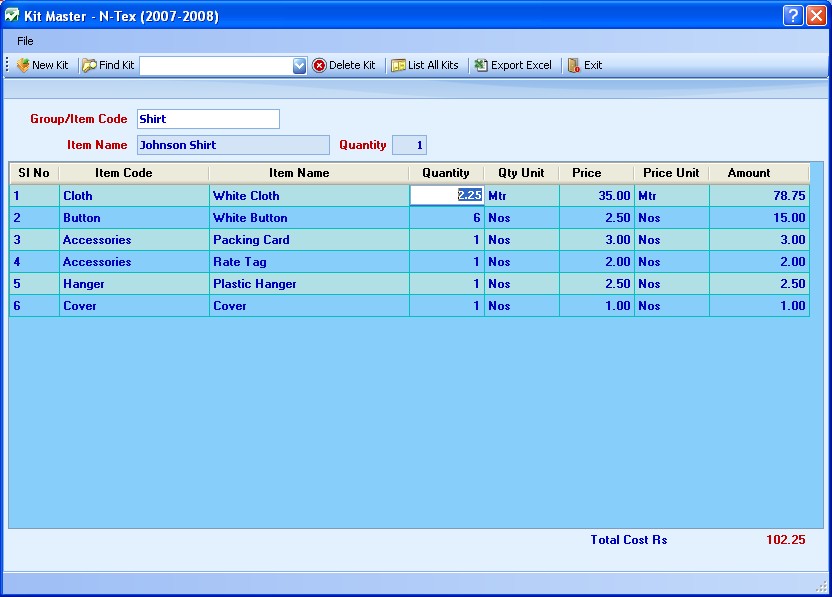The image size is (832, 597).
Task: Click serial number 6 in the table
Action: 34,306
